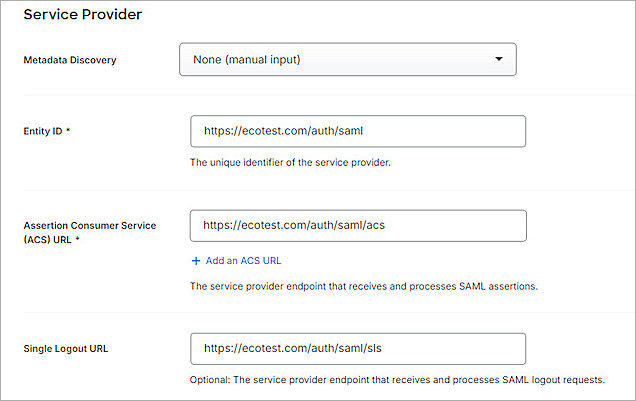Focus the Entity ID input field
Image resolution: width=636 pixels, height=401 pixels.
click(357, 131)
